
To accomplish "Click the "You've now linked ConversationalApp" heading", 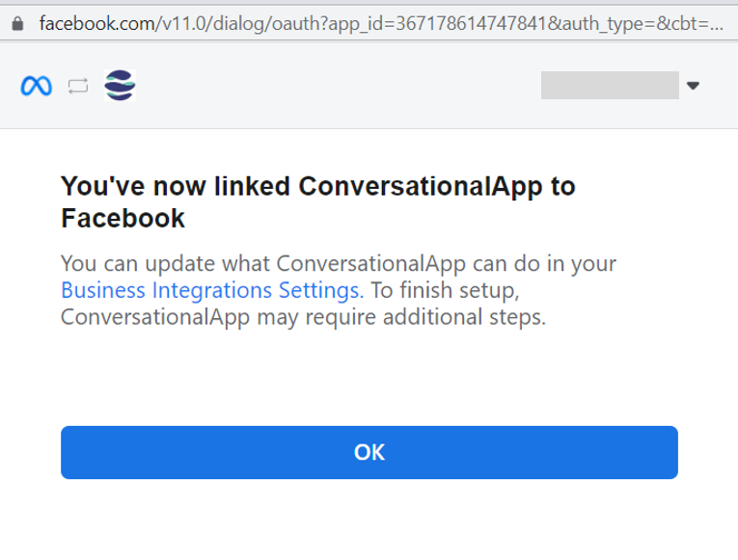I will (x=318, y=186).
